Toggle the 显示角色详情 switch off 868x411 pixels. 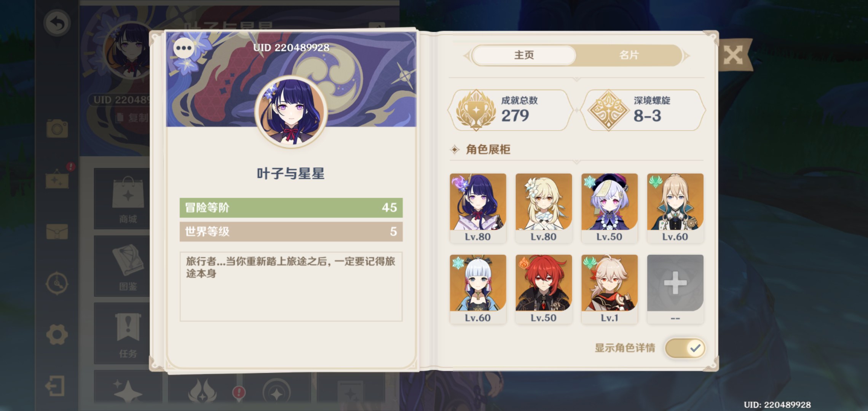pos(685,348)
